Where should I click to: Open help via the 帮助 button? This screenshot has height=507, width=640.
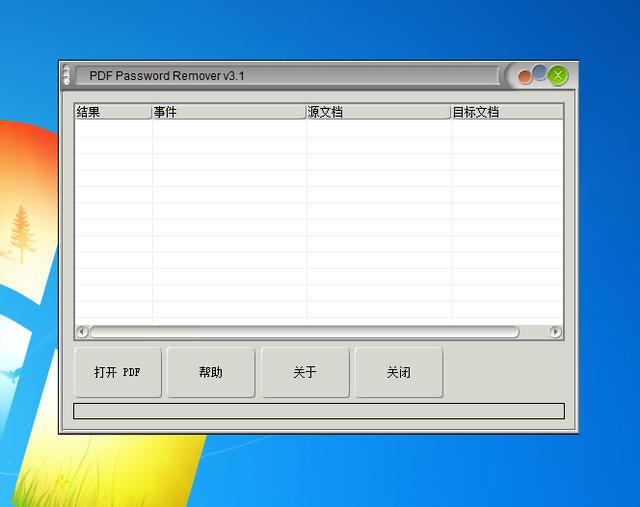[x=211, y=372]
